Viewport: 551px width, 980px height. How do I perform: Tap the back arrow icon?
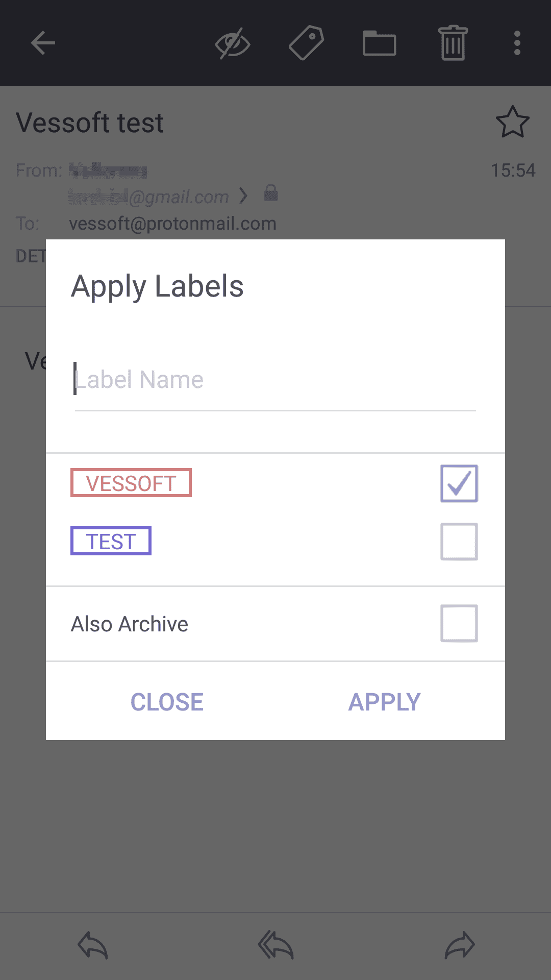click(43, 43)
